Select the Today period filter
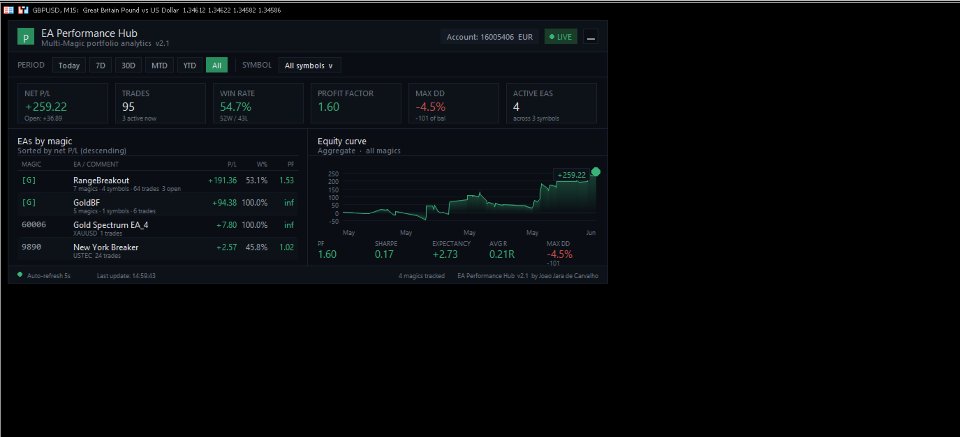This screenshot has height=437, width=960. [x=69, y=65]
